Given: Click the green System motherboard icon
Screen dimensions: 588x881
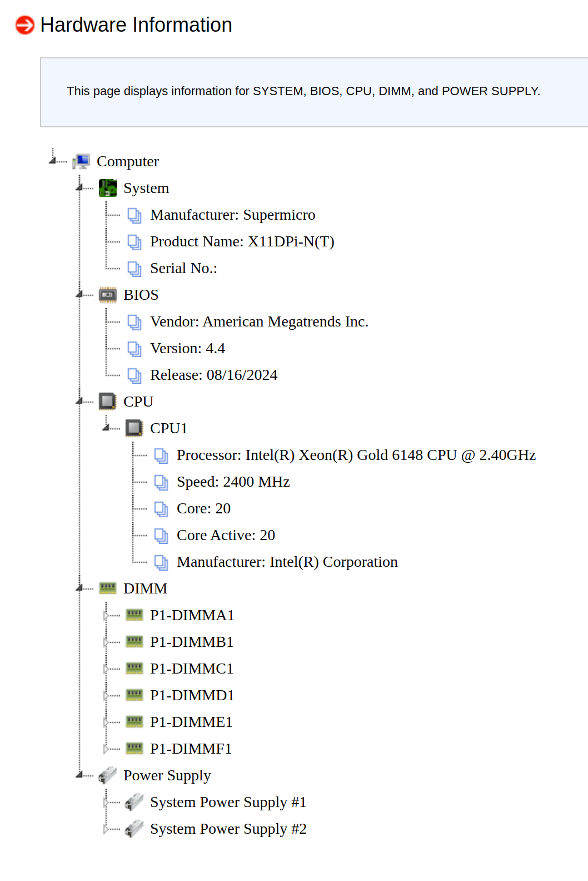Looking at the screenshot, I should 108,188.
